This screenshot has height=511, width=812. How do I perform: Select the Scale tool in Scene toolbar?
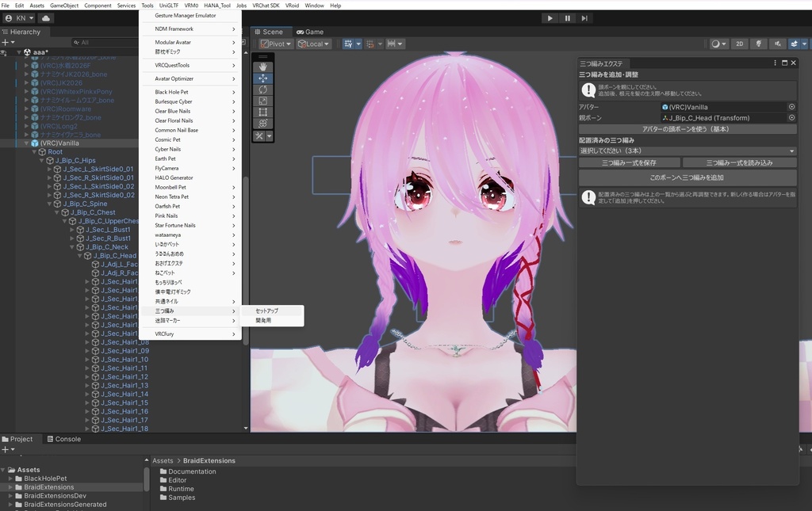263,101
